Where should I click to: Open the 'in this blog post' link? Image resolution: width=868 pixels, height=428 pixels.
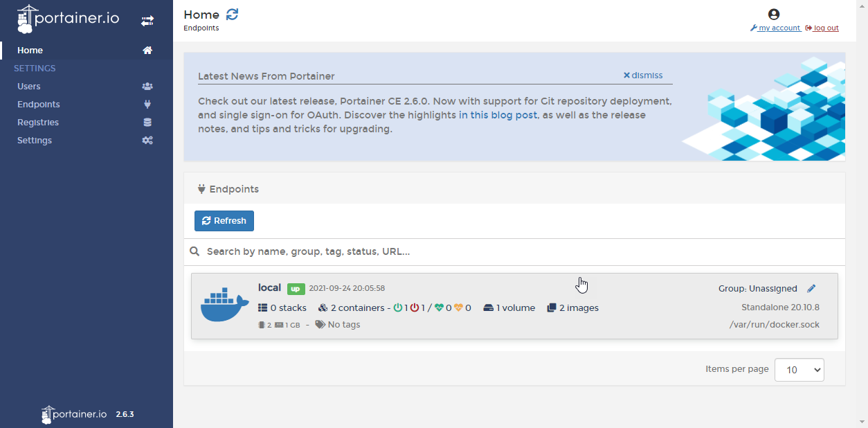click(x=498, y=115)
